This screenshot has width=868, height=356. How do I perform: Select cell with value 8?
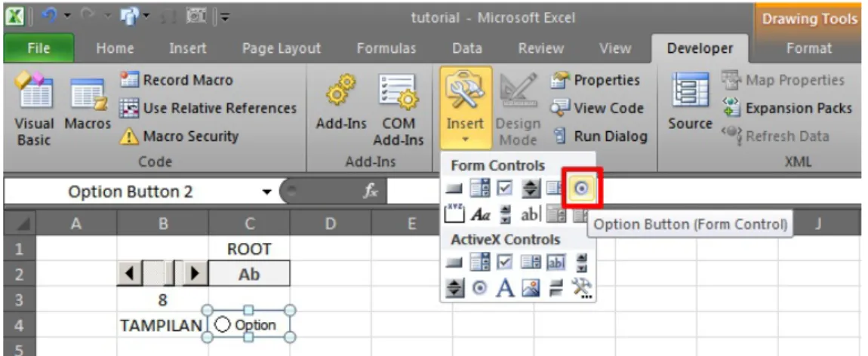coord(163,299)
